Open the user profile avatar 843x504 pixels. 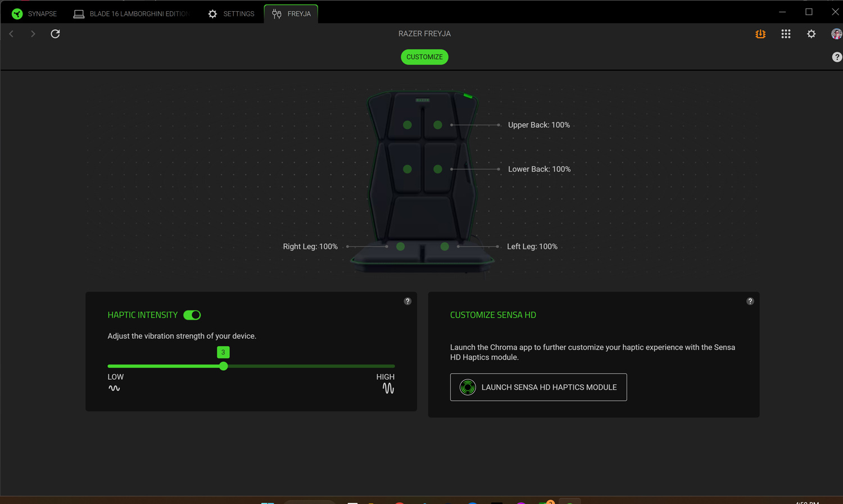coord(836,34)
